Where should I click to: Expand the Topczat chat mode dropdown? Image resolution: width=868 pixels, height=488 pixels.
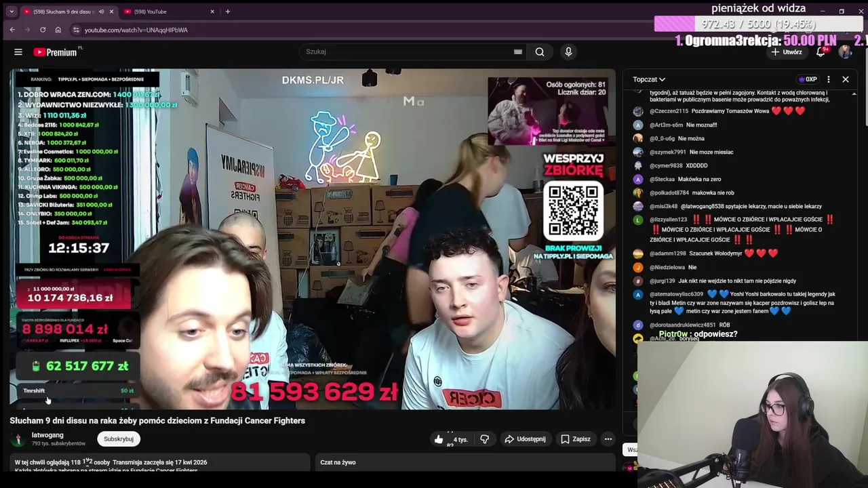coord(649,79)
